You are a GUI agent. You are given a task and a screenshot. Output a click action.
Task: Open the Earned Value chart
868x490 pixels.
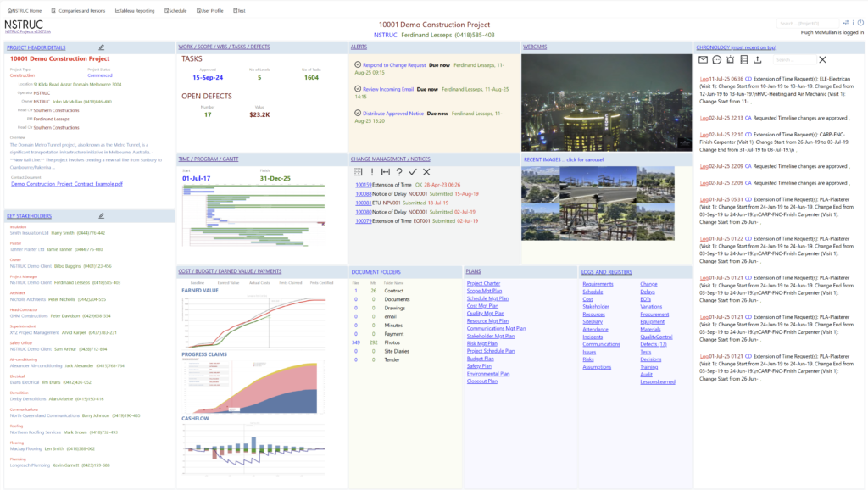coord(254,321)
